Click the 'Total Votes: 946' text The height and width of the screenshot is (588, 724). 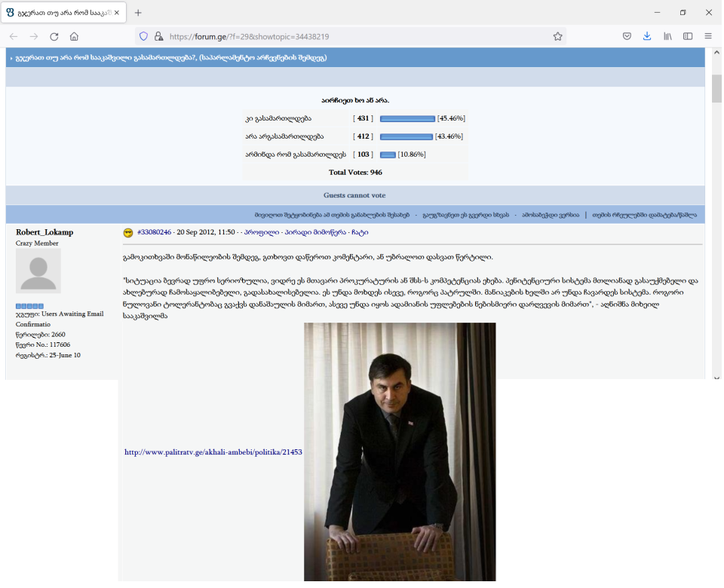(x=355, y=172)
